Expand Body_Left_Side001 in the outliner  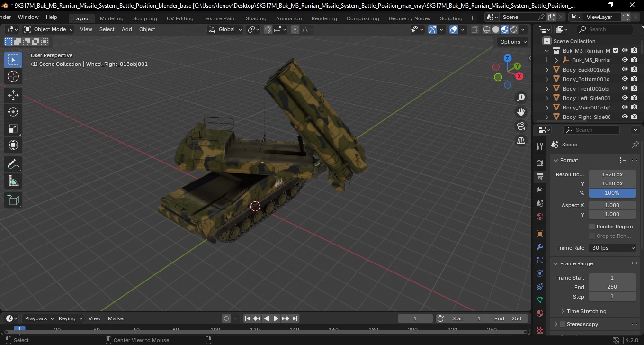pyautogui.click(x=547, y=98)
